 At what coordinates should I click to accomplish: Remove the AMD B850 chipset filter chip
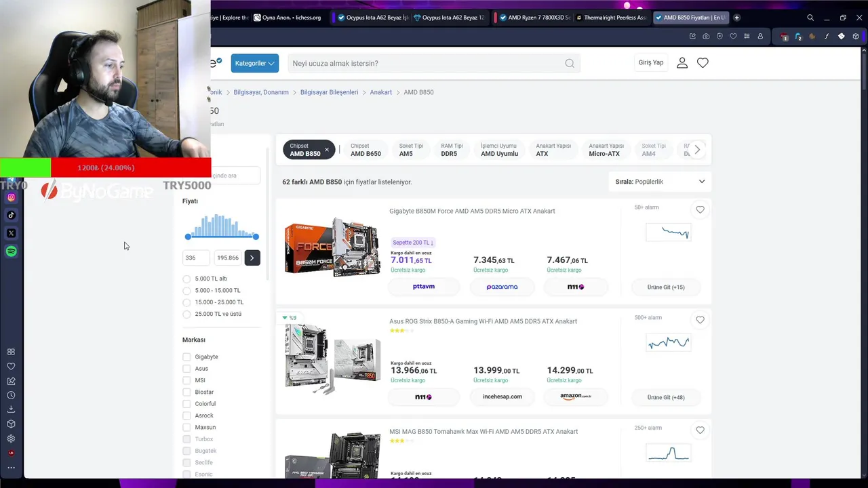(327, 150)
